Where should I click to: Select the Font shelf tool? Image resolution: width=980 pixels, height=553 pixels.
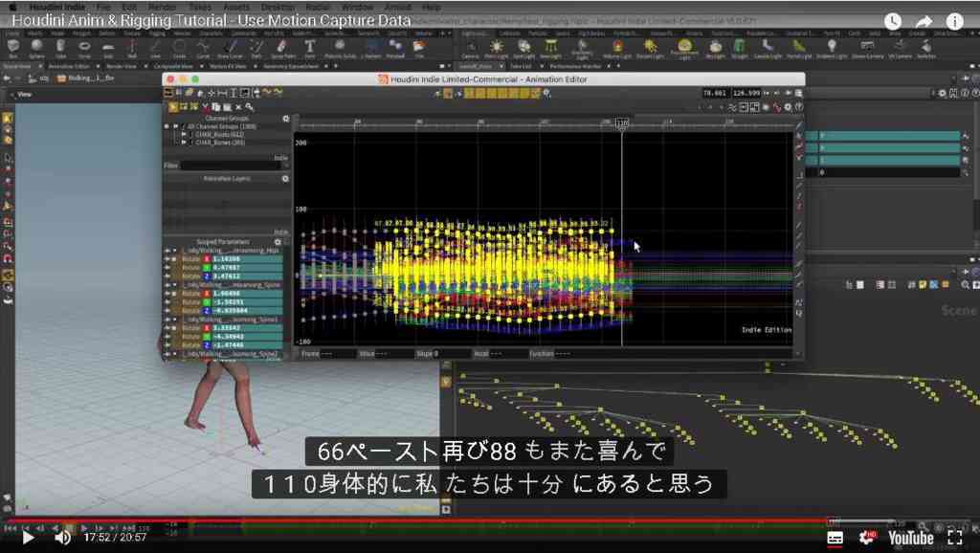click(x=310, y=48)
